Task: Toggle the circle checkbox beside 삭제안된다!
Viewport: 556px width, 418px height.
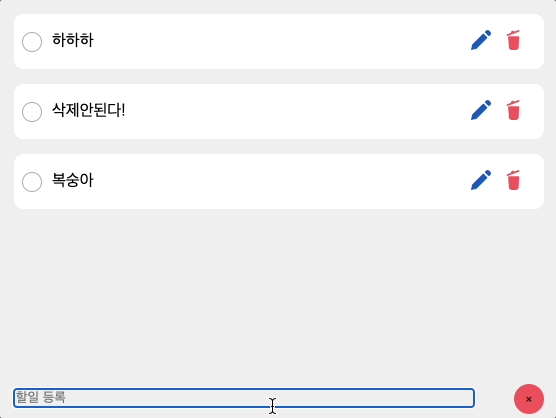Action: pyautogui.click(x=32, y=112)
